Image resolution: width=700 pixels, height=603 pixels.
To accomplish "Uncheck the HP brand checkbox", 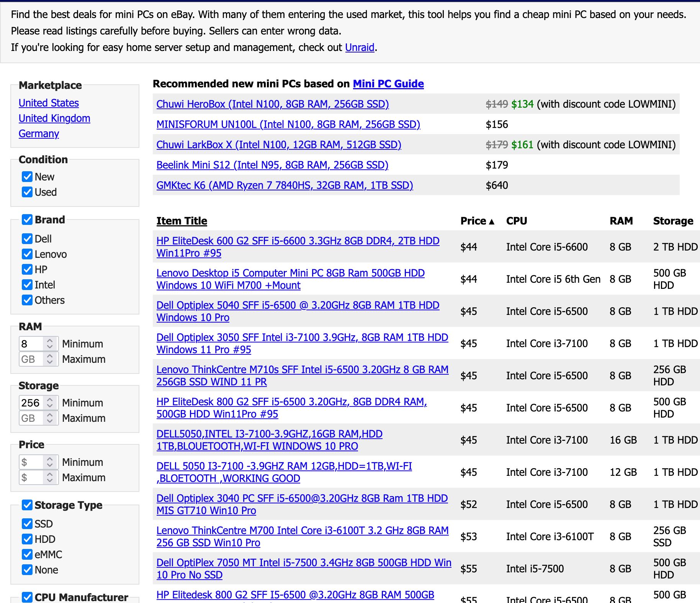I will pyautogui.click(x=27, y=269).
